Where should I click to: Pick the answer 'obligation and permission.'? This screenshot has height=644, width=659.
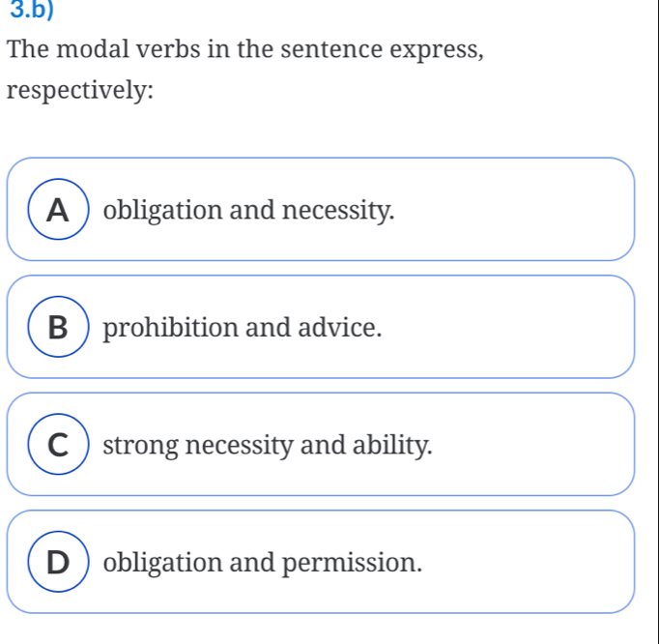pos(263,563)
